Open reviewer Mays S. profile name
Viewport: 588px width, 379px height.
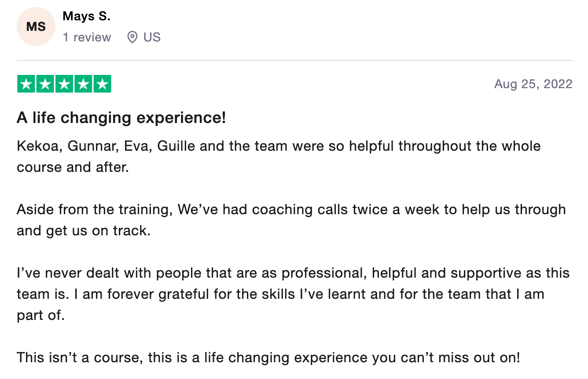87,16
